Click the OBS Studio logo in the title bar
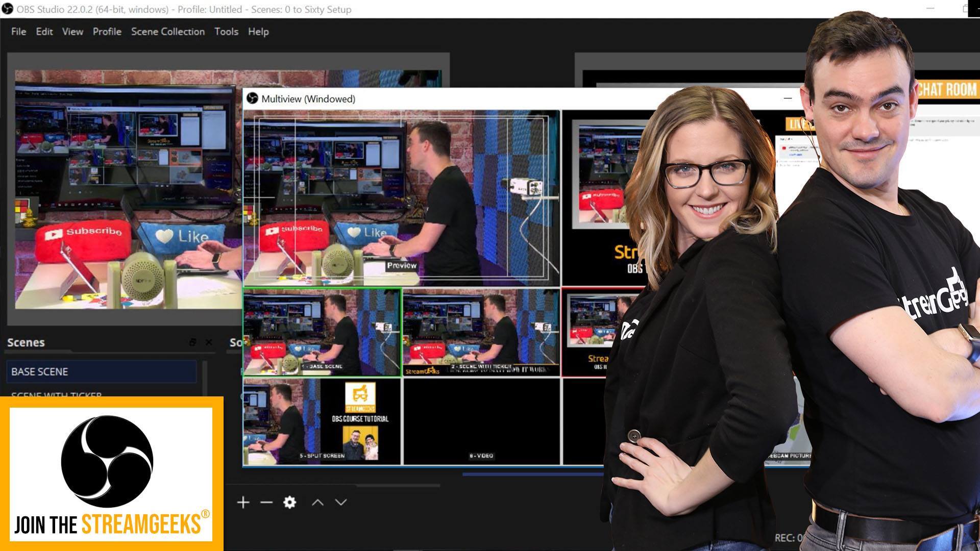This screenshot has height=551, width=980. click(x=7, y=9)
